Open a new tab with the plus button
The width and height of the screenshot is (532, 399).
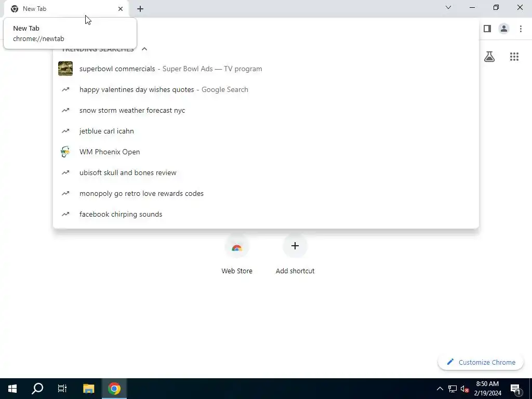click(140, 9)
